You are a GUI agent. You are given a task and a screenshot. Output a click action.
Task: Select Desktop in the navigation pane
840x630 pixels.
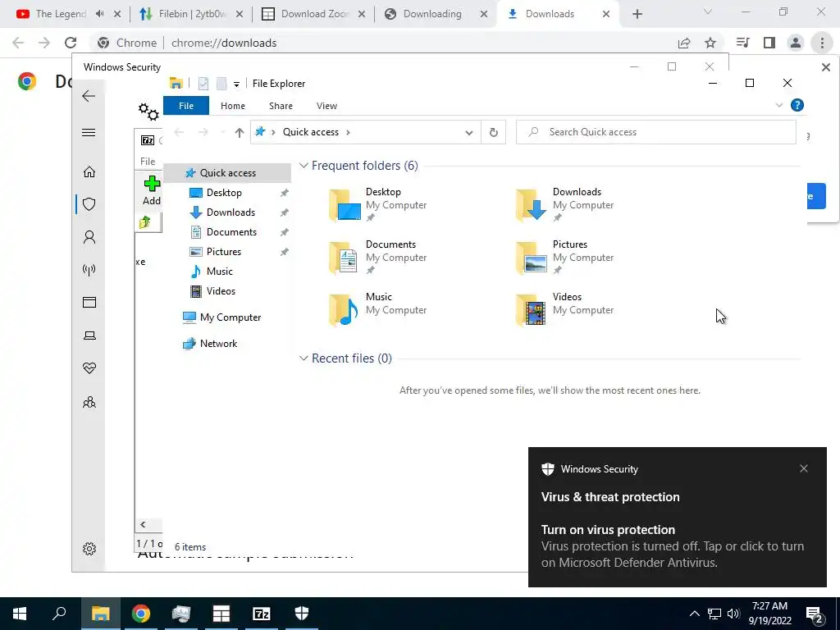tap(224, 193)
